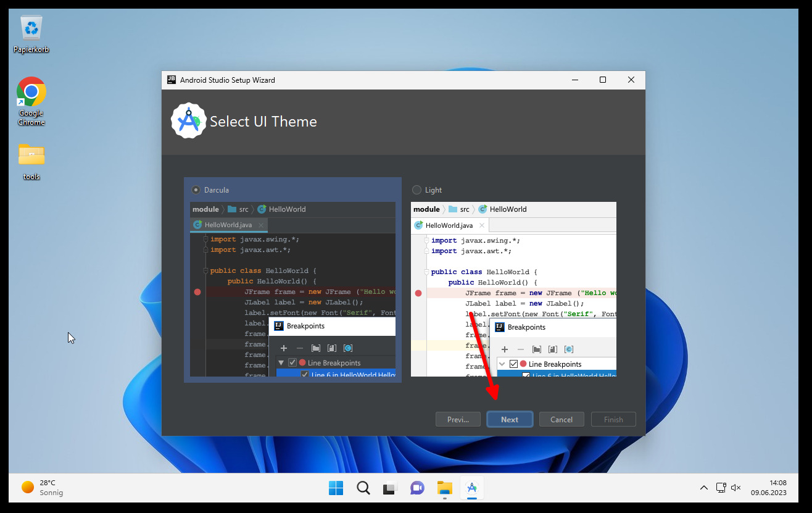Open the Chat app in the taskbar
This screenshot has width=812, height=513.
pyautogui.click(x=417, y=488)
